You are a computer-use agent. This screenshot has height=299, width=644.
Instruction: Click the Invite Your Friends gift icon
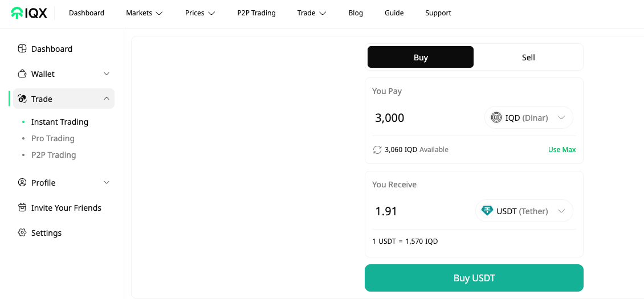(22, 208)
